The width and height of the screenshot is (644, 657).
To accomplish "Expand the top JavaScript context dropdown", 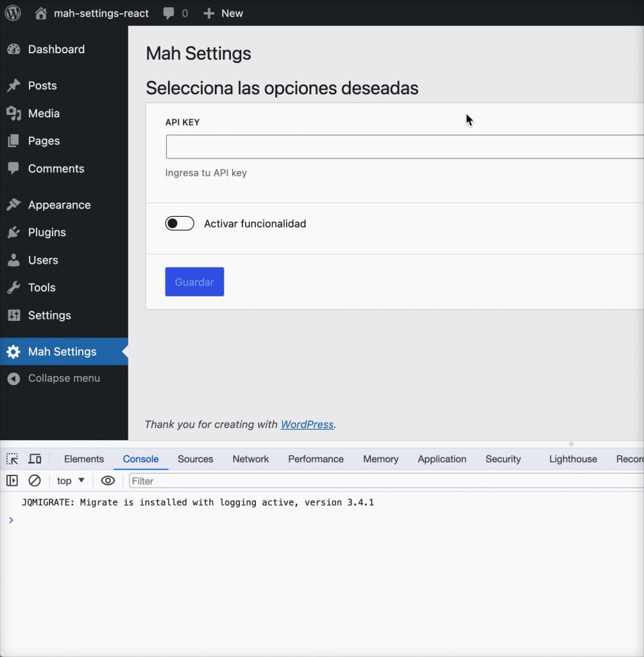I will [71, 481].
